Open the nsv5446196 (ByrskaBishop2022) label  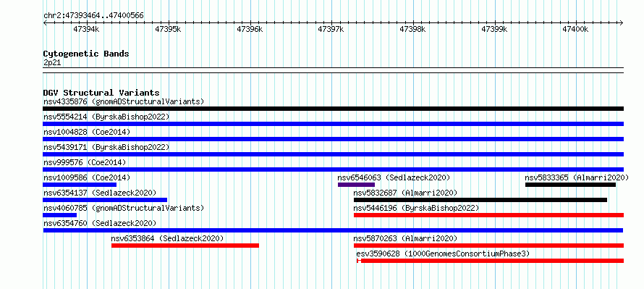[417, 208]
